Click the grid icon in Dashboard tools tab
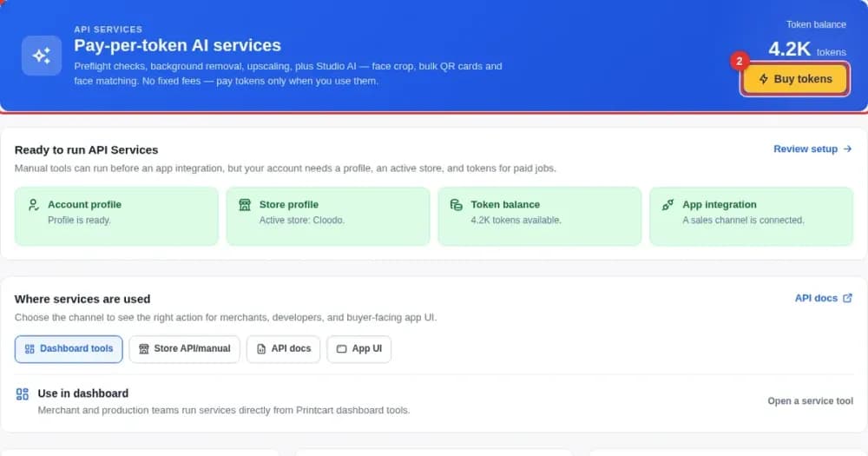Viewport: 868px width, 456px height. pos(30,349)
